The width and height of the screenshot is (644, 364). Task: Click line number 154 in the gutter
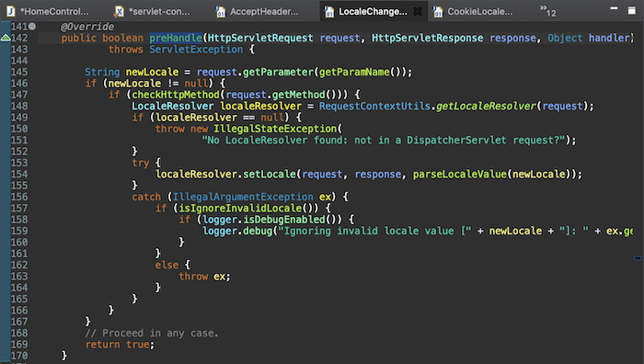click(19, 174)
